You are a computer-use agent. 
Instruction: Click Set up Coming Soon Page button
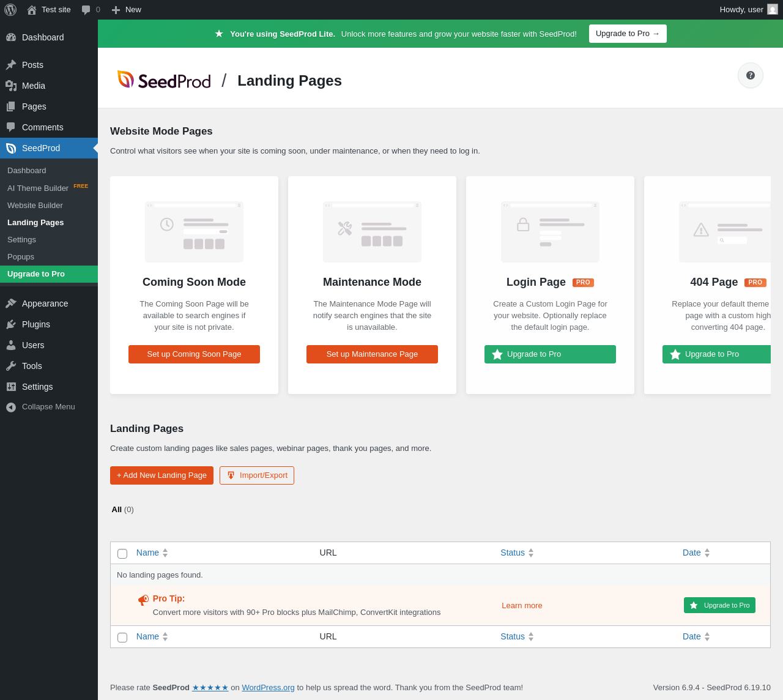click(x=194, y=354)
